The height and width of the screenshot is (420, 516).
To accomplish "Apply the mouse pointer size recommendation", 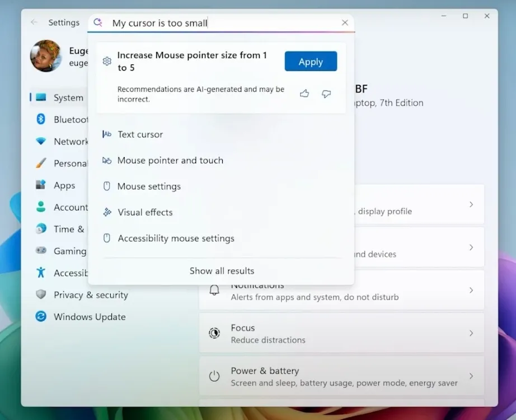I will click(x=311, y=62).
